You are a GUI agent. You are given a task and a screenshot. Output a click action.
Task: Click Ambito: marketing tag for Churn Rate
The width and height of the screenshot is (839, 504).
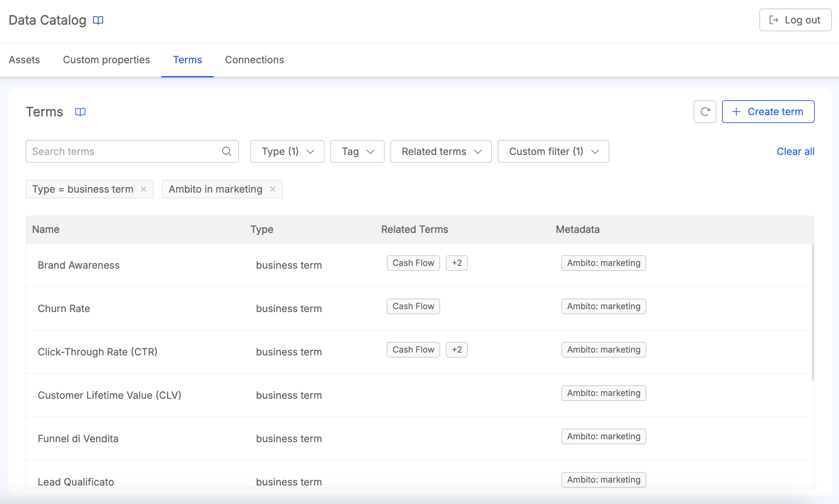point(604,306)
